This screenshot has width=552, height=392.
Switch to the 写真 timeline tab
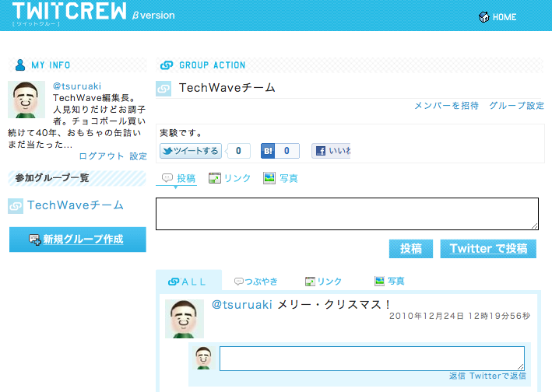[x=389, y=281]
